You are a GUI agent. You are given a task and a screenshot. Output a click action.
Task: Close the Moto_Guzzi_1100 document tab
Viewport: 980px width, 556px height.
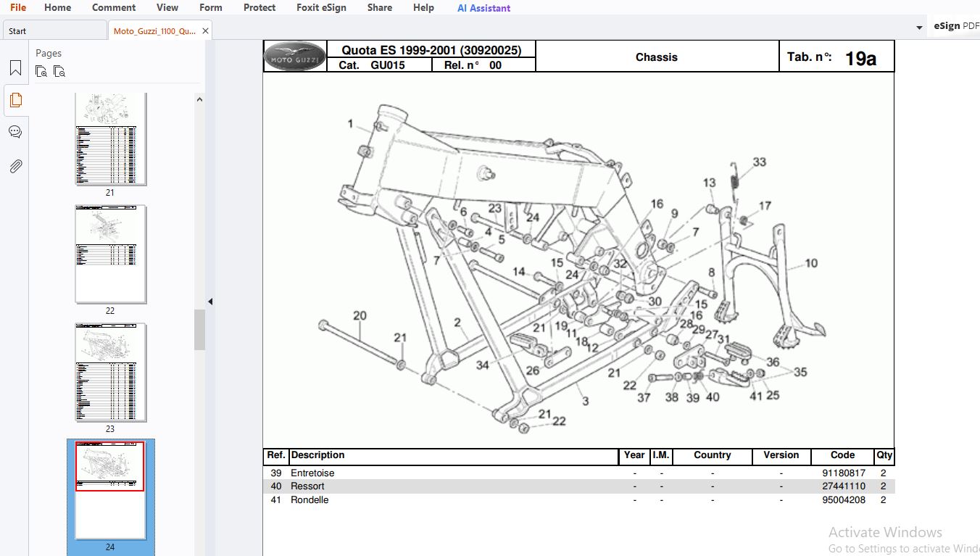tap(205, 31)
